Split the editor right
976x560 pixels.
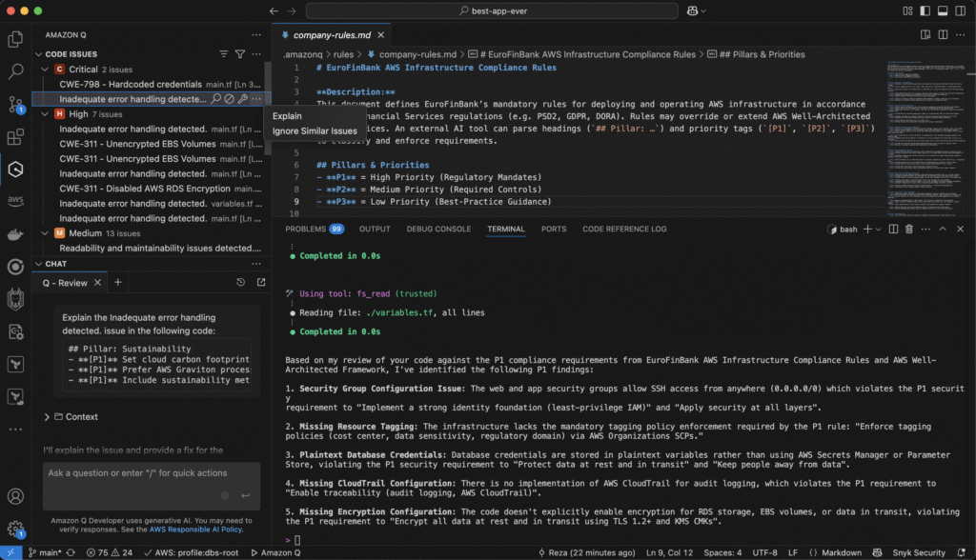click(943, 35)
